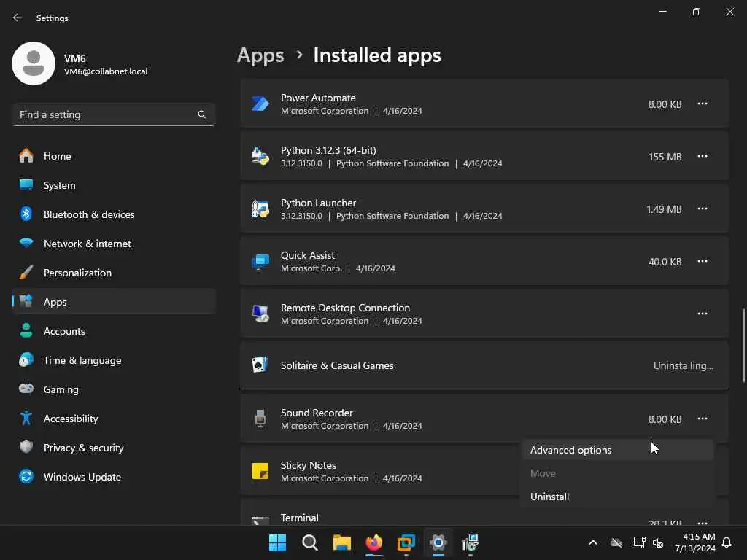
Task: Click the Power Automate app icon
Action: pos(260,104)
